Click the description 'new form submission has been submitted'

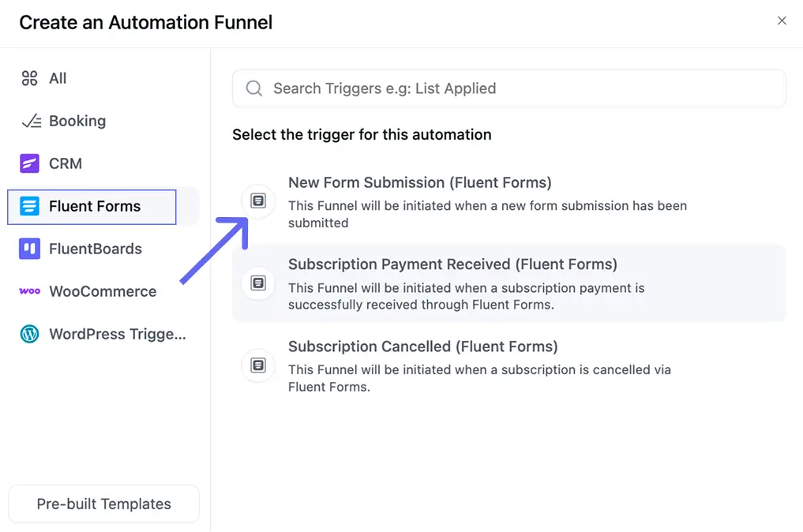(487, 214)
